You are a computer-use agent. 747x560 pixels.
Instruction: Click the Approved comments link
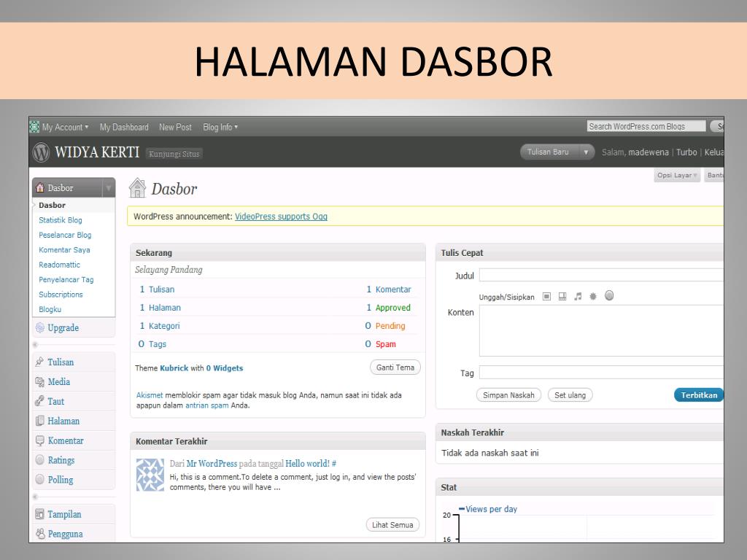tap(392, 308)
